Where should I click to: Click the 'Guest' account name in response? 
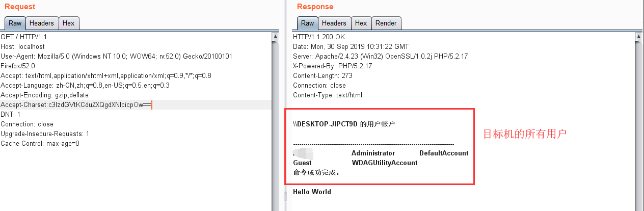tap(302, 163)
